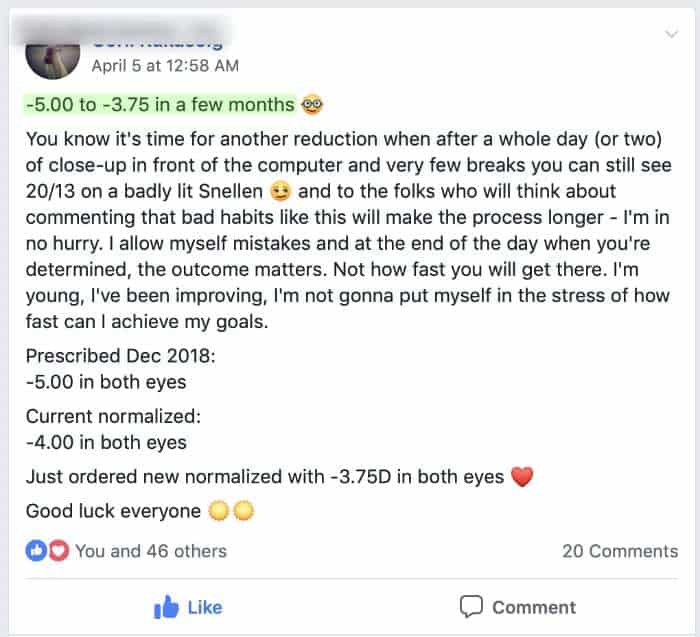Click the Comment button label

click(x=534, y=607)
